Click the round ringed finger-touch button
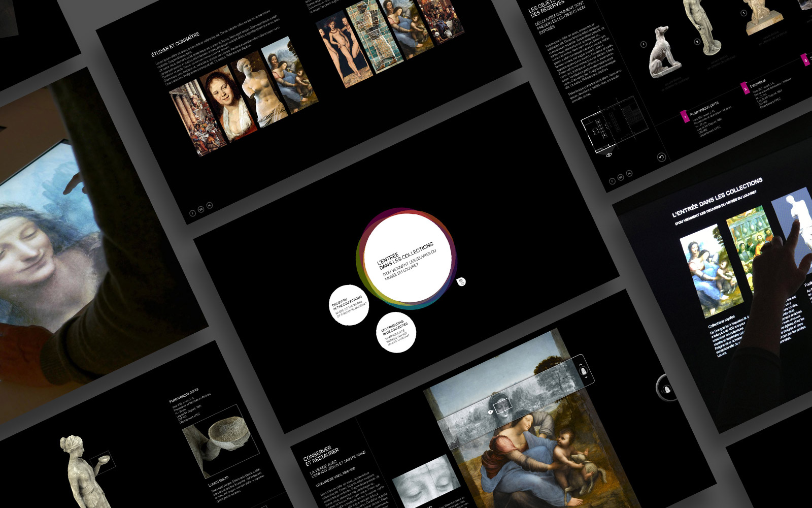This screenshot has width=812, height=508. pos(667,389)
